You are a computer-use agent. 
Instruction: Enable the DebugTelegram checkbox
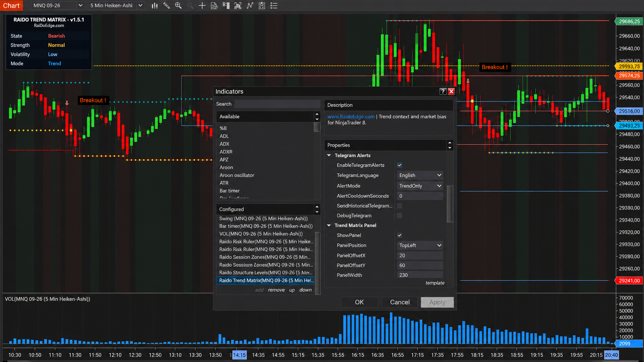399,215
